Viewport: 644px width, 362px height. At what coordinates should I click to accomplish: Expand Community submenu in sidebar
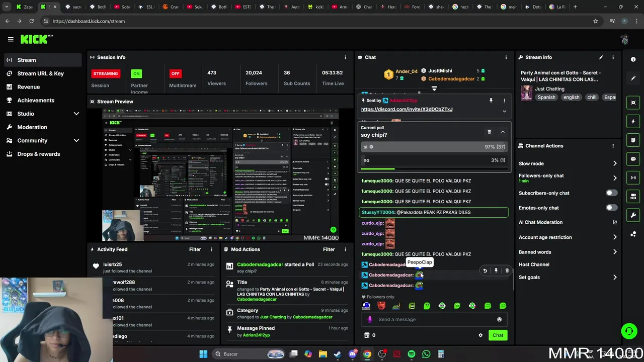click(x=76, y=141)
